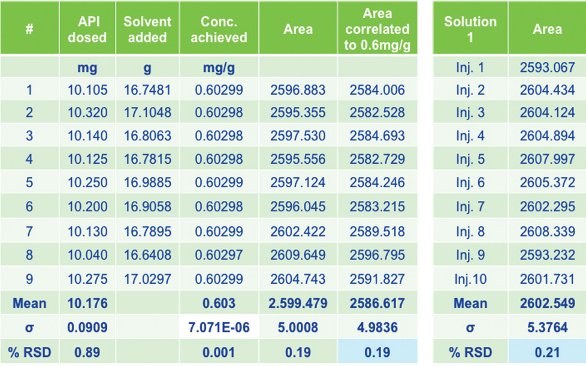Click the 'API dosed' column header

pos(87,29)
